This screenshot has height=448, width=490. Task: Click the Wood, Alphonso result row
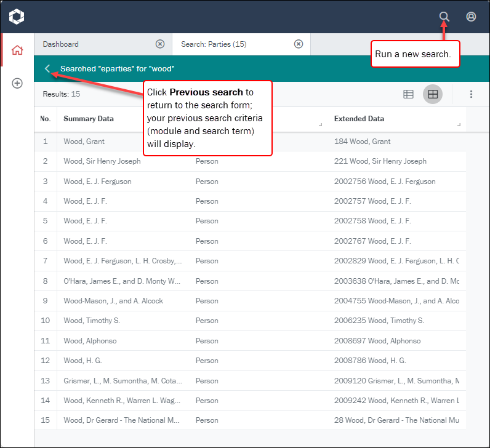click(x=90, y=341)
